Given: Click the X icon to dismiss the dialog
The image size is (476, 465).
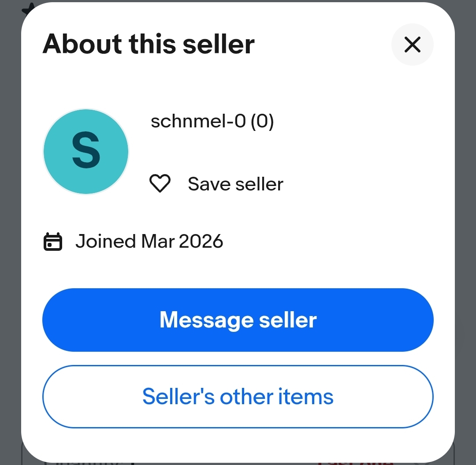Looking at the screenshot, I should point(412,45).
